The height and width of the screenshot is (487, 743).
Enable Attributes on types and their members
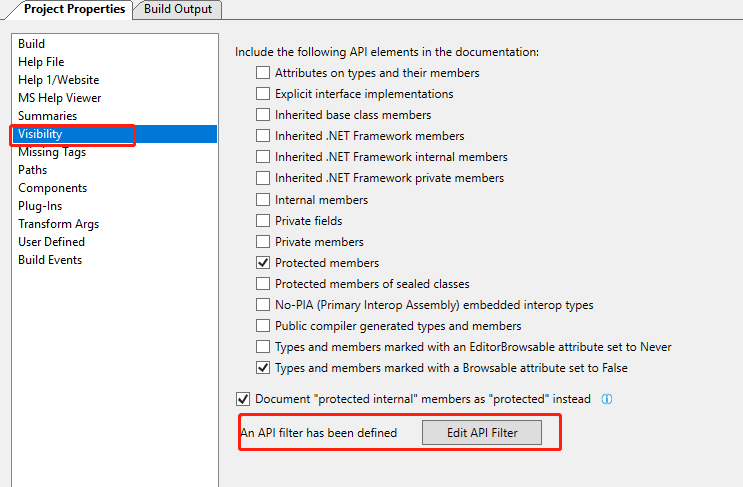click(x=263, y=73)
